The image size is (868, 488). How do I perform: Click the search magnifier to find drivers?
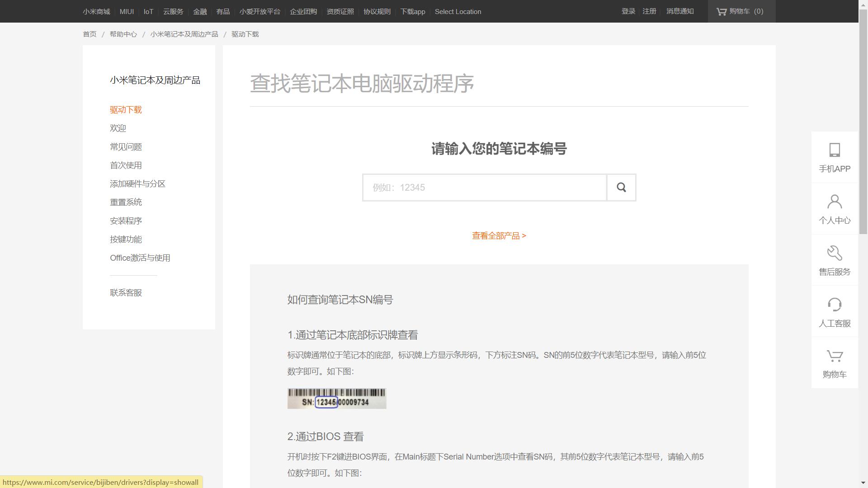(621, 187)
